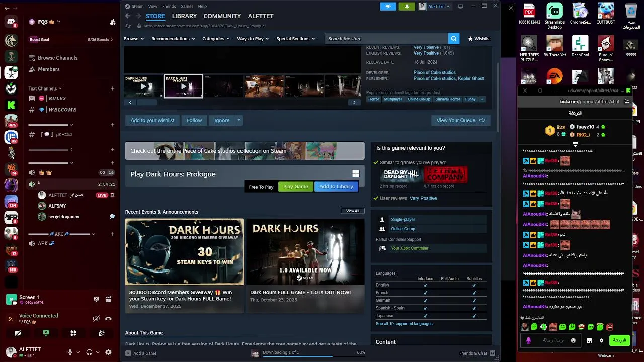Screen dimensions: 644x362
Task: Click the Kick chat message input field
Action: click(551, 340)
